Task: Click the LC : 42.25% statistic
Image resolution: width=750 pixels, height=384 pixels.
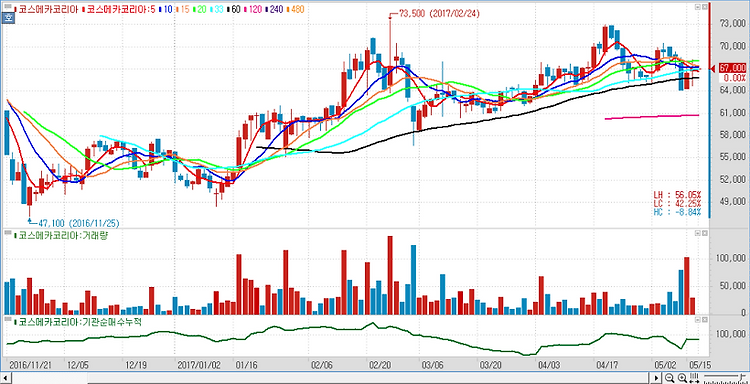Action: click(x=677, y=203)
